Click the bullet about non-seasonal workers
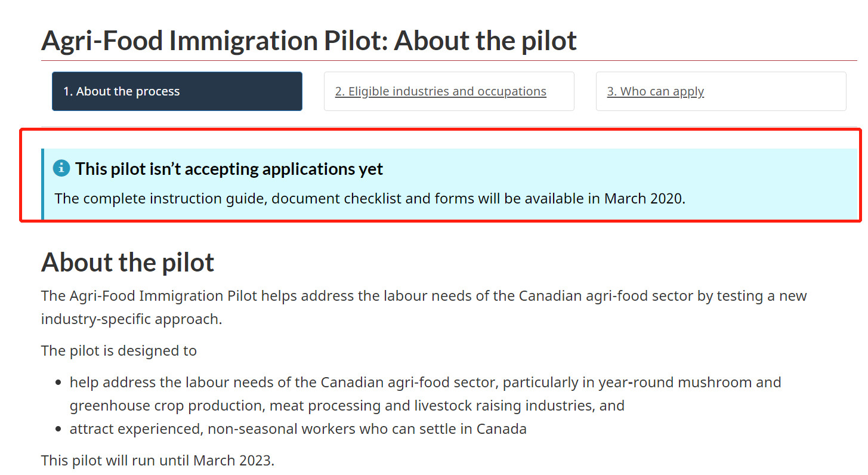The height and width of the screenshot is (475, 868). tap(298, 429)
